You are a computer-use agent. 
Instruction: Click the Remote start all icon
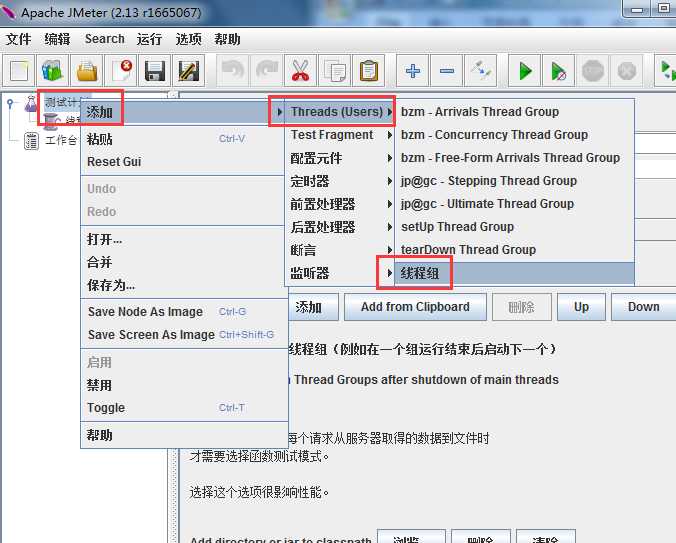coord(666,71)
